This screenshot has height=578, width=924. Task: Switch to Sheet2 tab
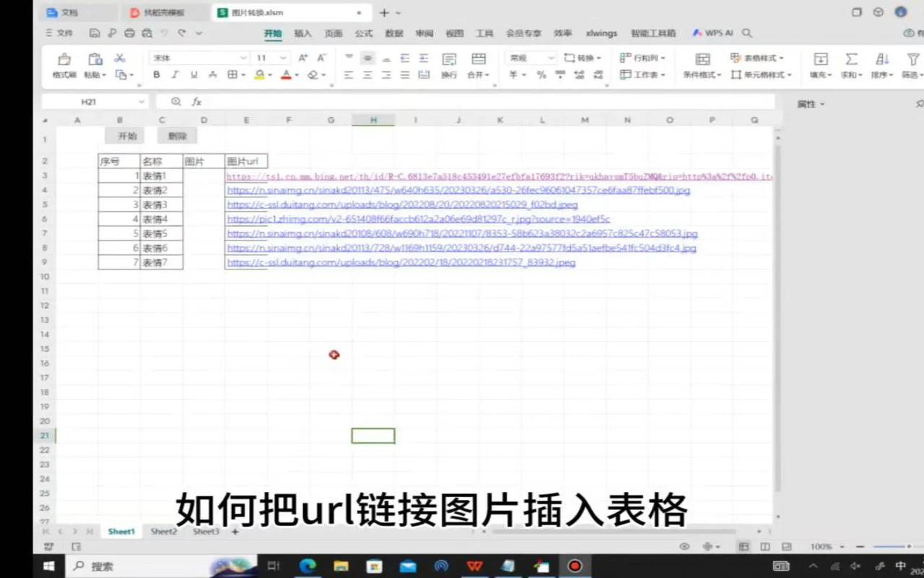click(x=164, y=532)
